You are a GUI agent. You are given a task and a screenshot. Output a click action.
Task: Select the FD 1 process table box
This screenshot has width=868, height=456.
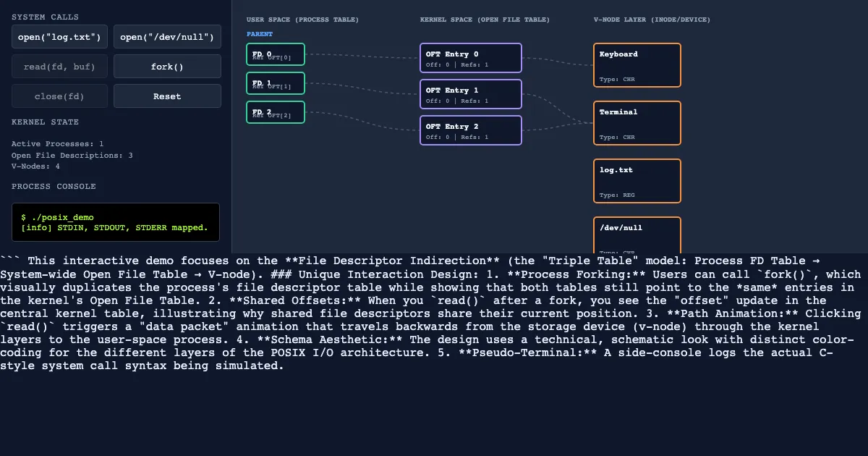(276, 83)
